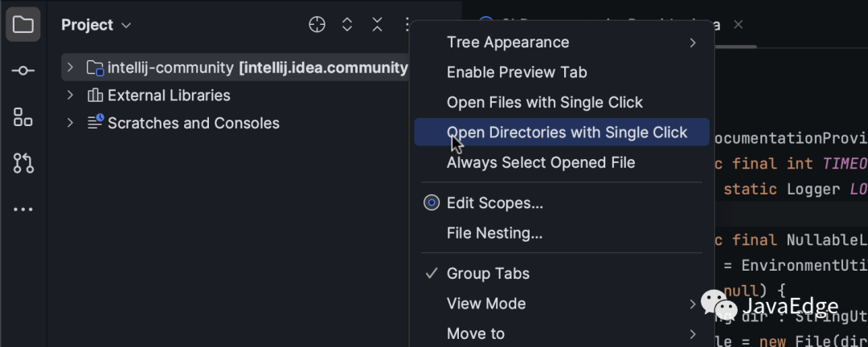Click the Collapse All icon

[377, 25]
